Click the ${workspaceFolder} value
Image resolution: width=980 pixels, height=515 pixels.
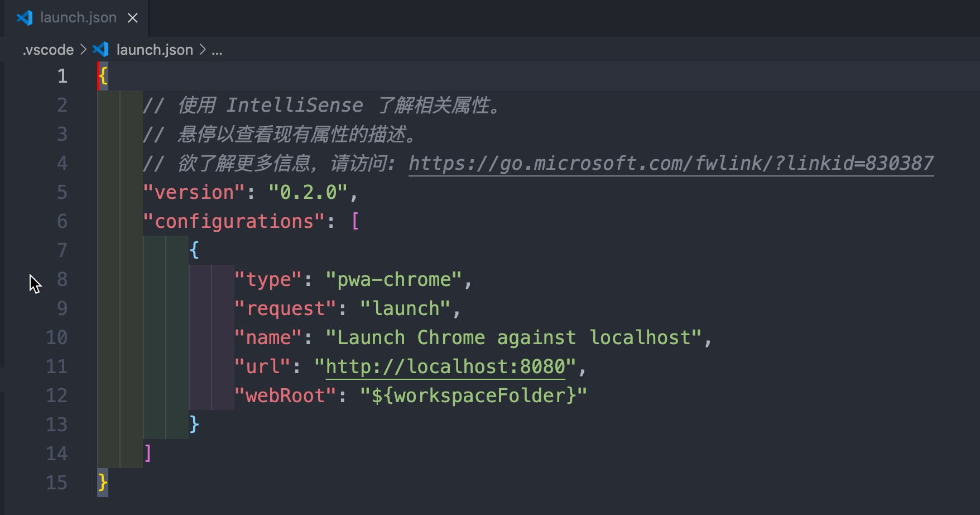(473, 395)
